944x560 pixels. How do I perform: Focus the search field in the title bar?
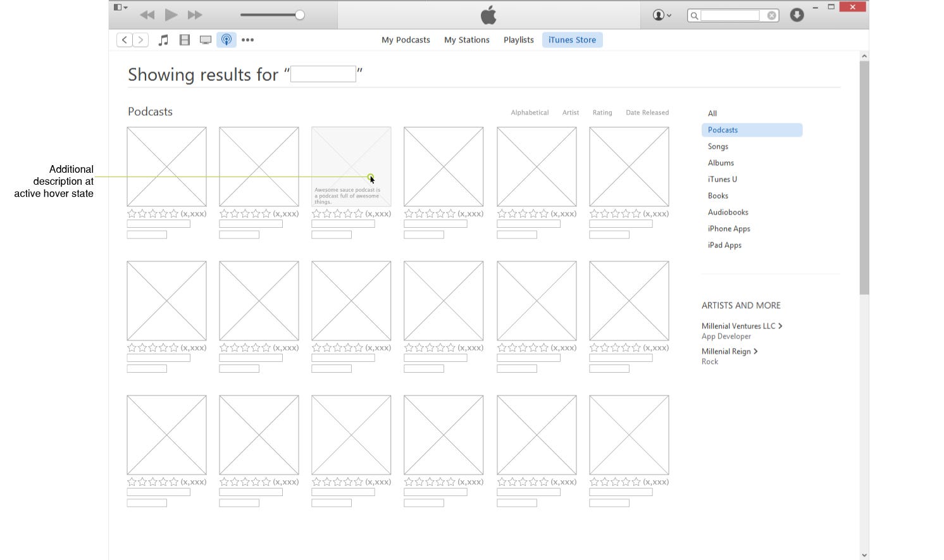coord(730,15)
